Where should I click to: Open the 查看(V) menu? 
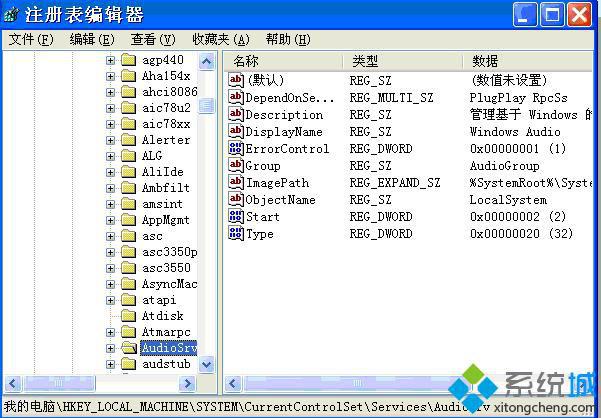153,39
